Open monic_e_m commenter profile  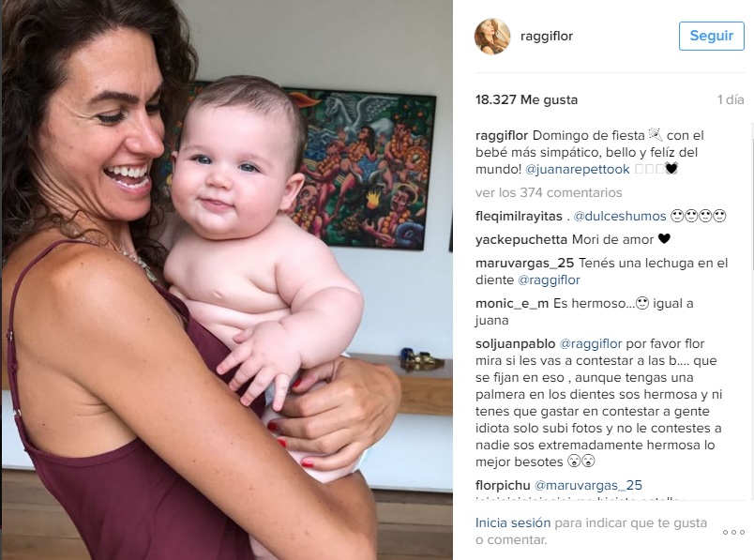[512, 304]
